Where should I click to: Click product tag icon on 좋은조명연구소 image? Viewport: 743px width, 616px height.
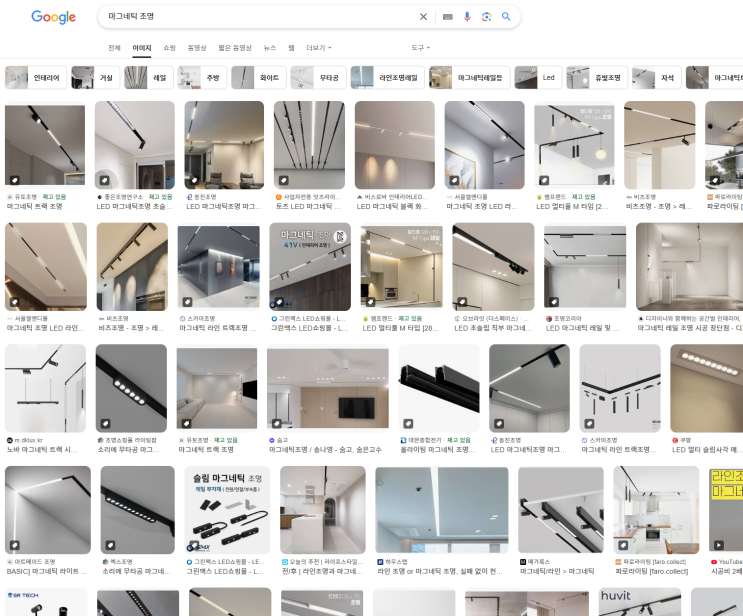click(104, 180)
